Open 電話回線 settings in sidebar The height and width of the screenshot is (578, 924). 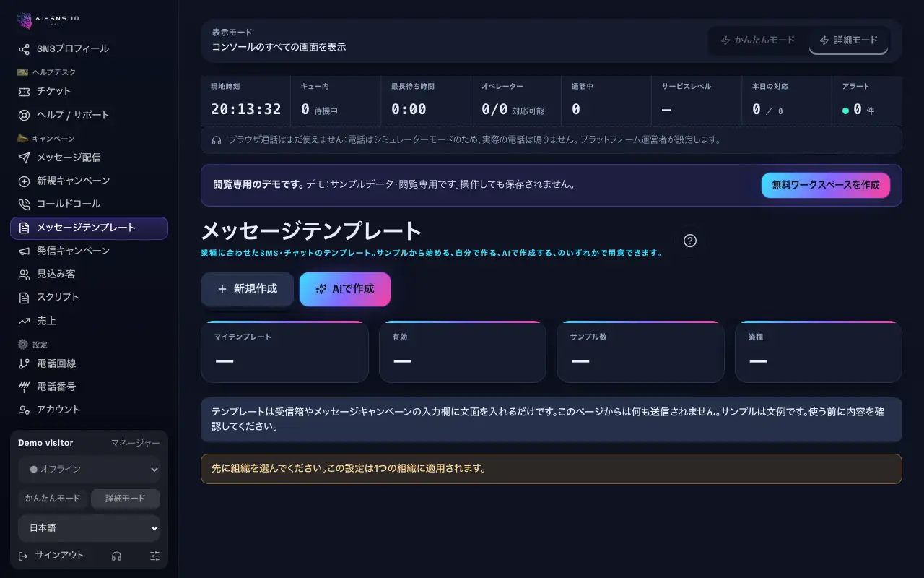click(89, 363)
